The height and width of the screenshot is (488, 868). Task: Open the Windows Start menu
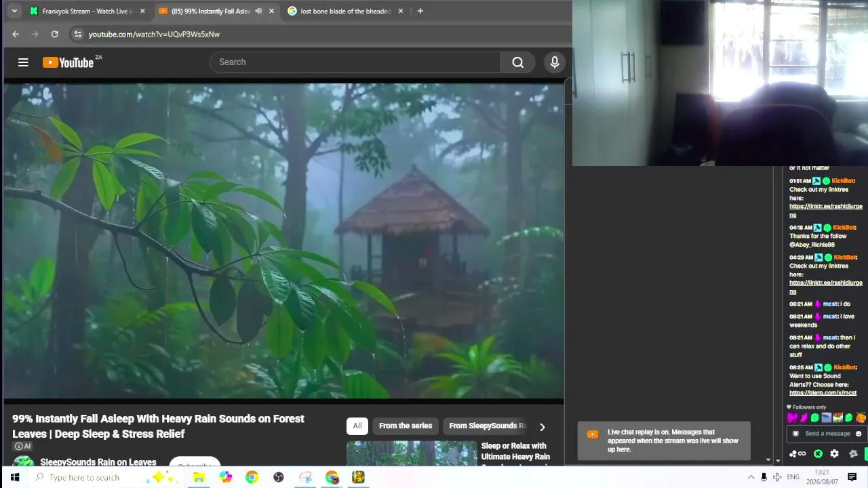click(x=14, y=477)
